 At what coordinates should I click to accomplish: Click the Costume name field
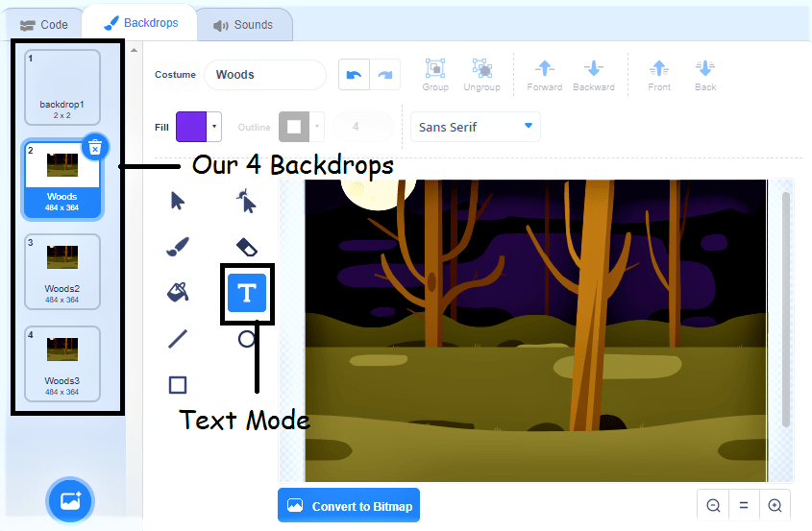265,75
